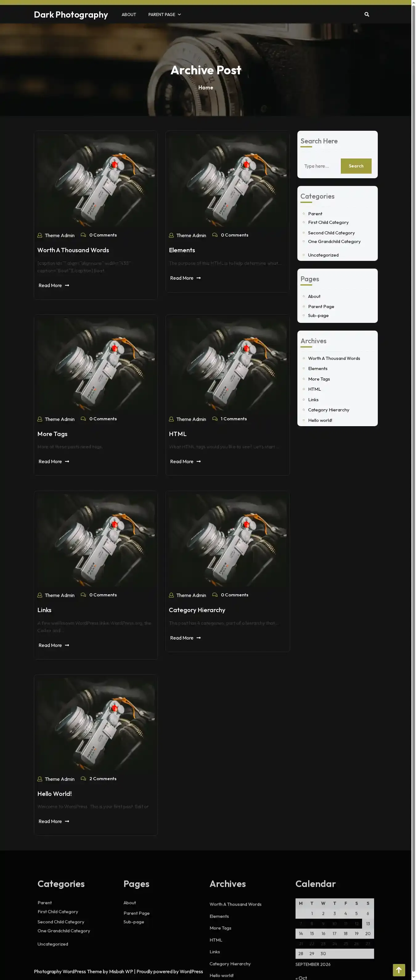Click the author icon on Elements post
This screenshot has width=416, height=980.
[x=171, y=236]
